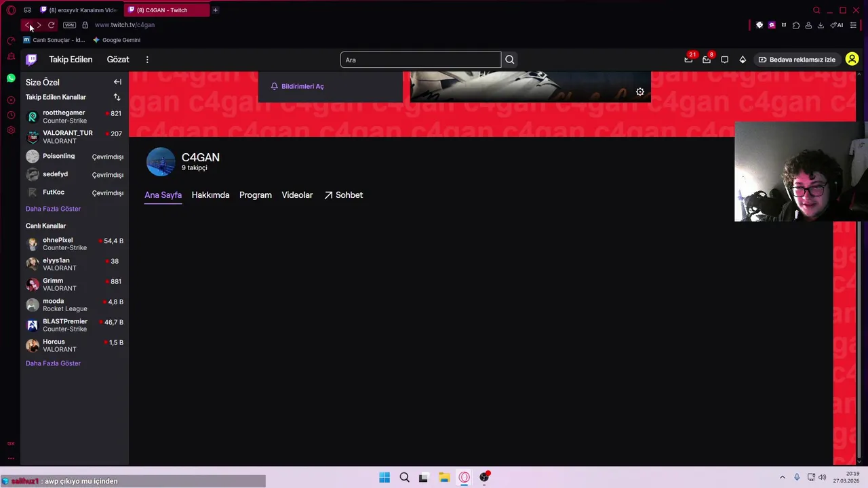Open the Twitch three-dot more menu
868x488 pixels.
click(147, 60)
